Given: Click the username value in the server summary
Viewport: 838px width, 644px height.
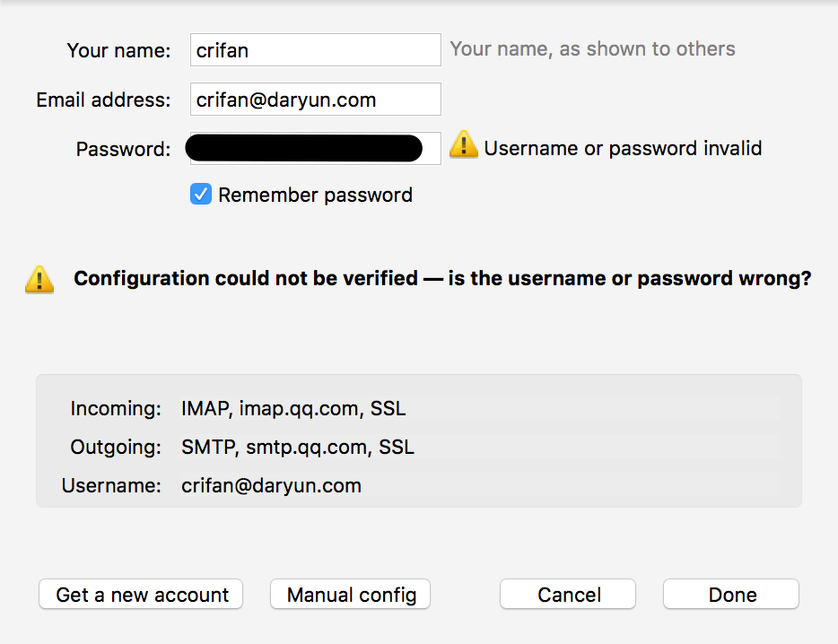Looking at the screenshot, I should coord(271,486).
